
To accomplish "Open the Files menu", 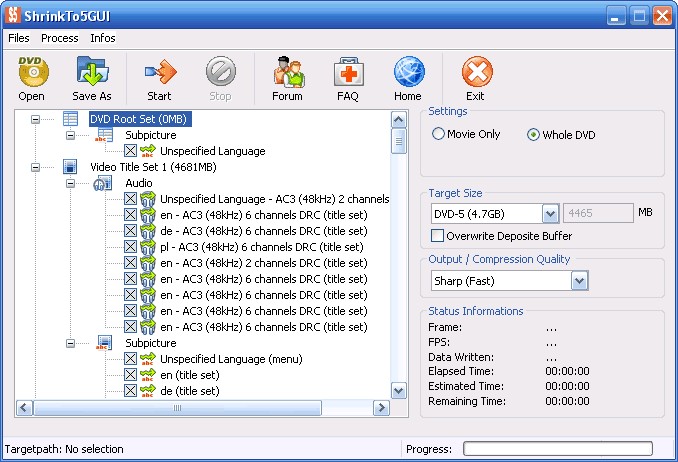I will click(x=19, y=38).
